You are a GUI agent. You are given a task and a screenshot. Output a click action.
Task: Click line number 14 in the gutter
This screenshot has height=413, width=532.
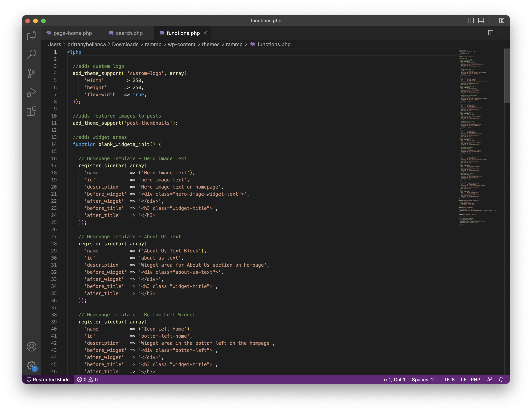pos(54,144)
